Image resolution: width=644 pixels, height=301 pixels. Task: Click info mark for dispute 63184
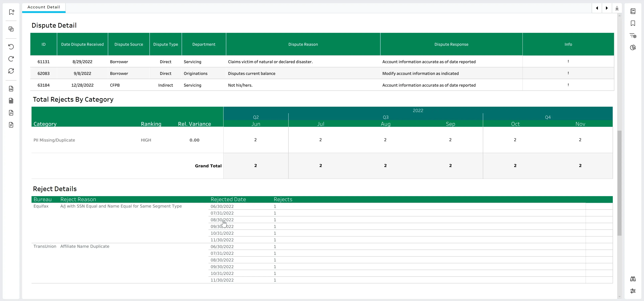point(568,85)
